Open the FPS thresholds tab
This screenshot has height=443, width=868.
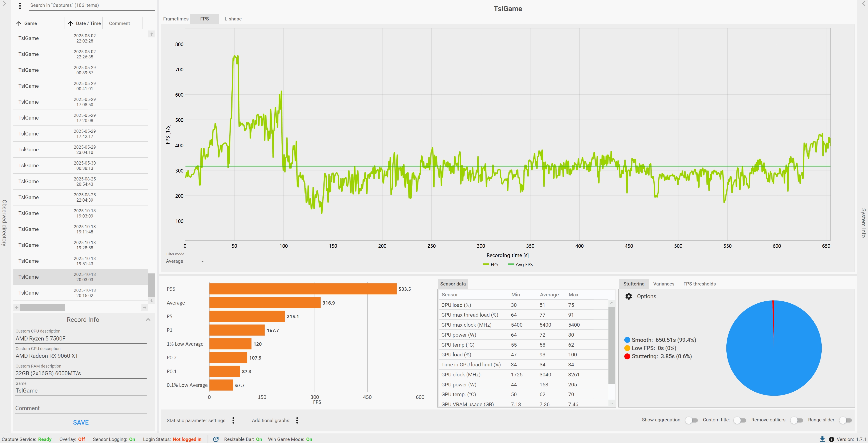click(x=699, y=284)
